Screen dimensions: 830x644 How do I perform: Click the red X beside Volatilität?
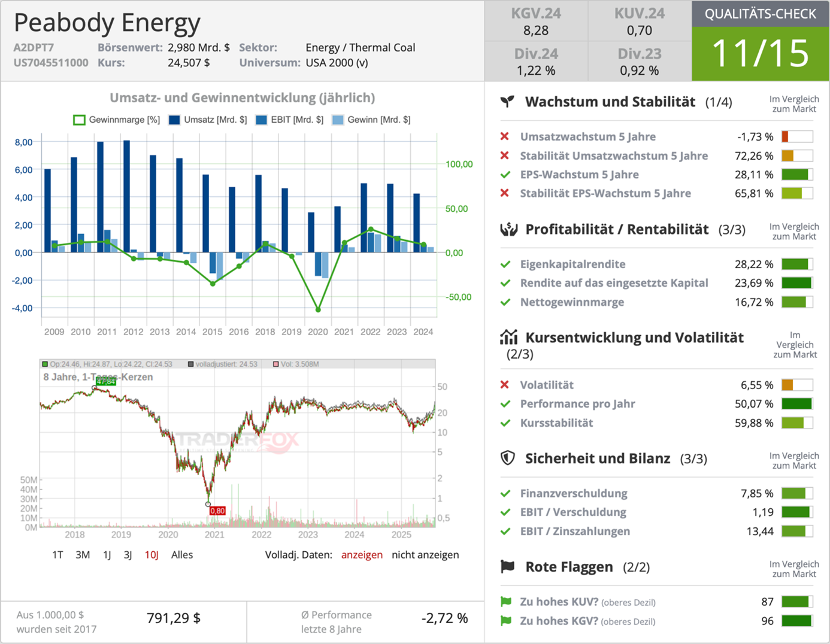pyautogui.click(x=505, y=385)
